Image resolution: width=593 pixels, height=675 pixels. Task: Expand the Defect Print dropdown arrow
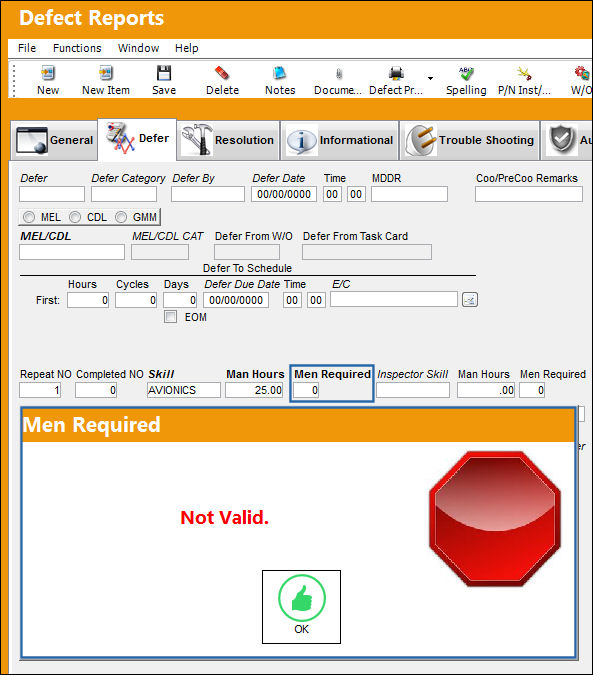[x=430, y=78]
